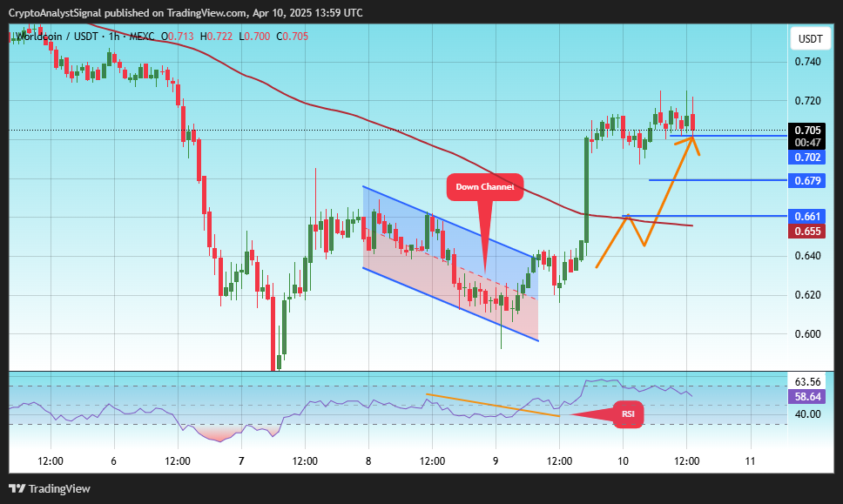This screenshot has width=843, height=504.
Task: Select the red RSI callout label
Action: 628,414
